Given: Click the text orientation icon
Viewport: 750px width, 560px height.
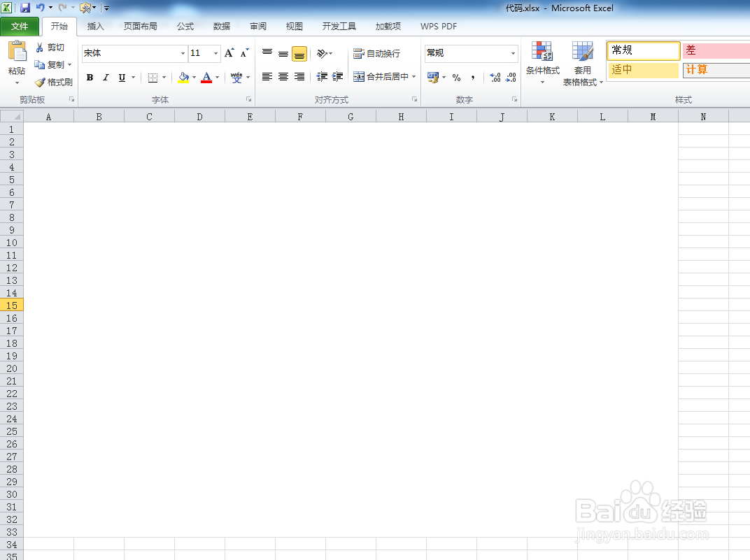Looking at the screenshot, I should point(322,53).
